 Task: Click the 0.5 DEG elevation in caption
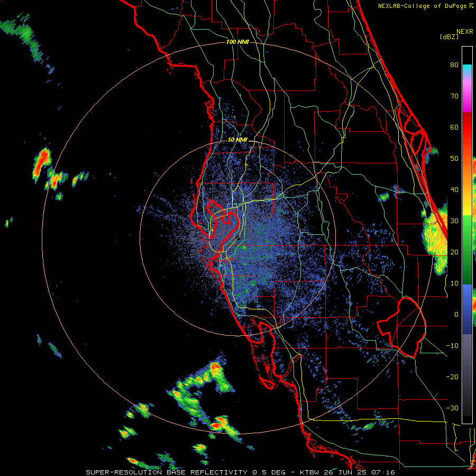pyautogui.click(x=269, y=472)
